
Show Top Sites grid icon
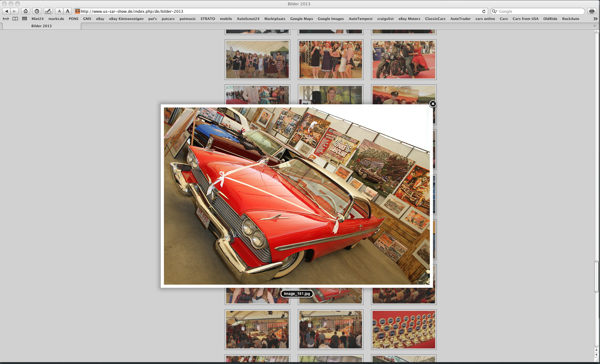(x=24, y=19)
